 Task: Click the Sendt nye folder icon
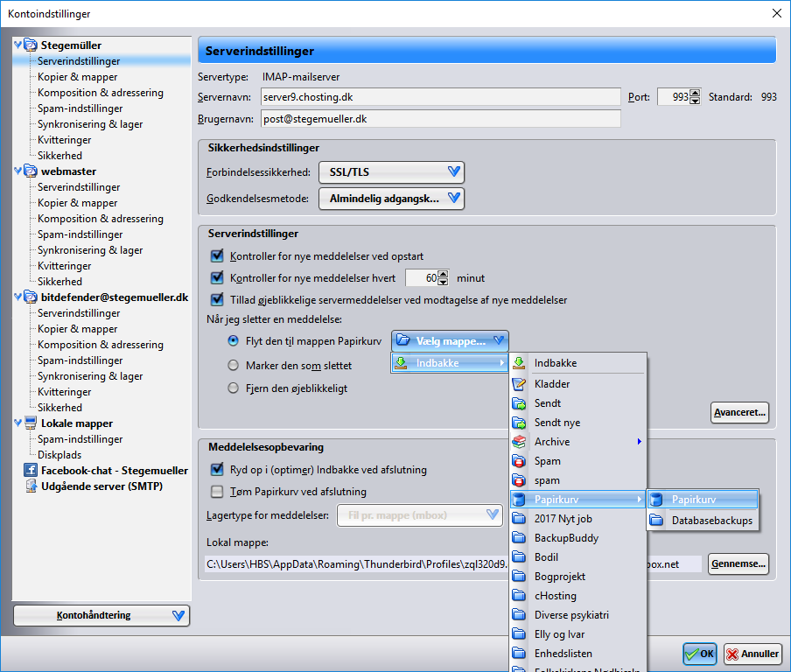click(x=519, y=423)
